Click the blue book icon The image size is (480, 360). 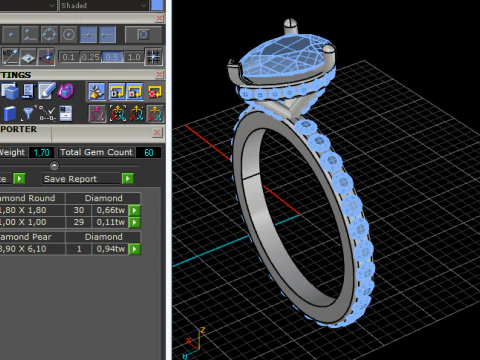point(9,114)
